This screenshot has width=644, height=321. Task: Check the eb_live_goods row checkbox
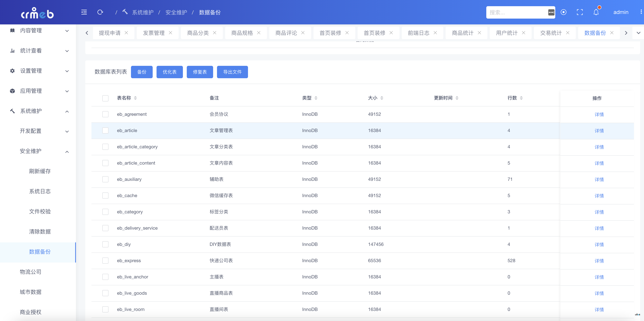[x=105, y=293]
